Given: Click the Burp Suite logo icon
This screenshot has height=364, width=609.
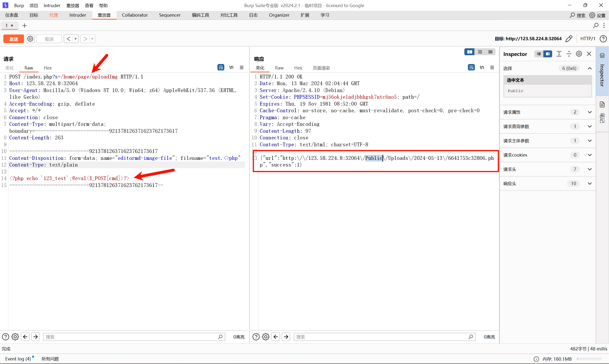Looking at the screenshot, I should pyautogui.click(x=5, y=5).
